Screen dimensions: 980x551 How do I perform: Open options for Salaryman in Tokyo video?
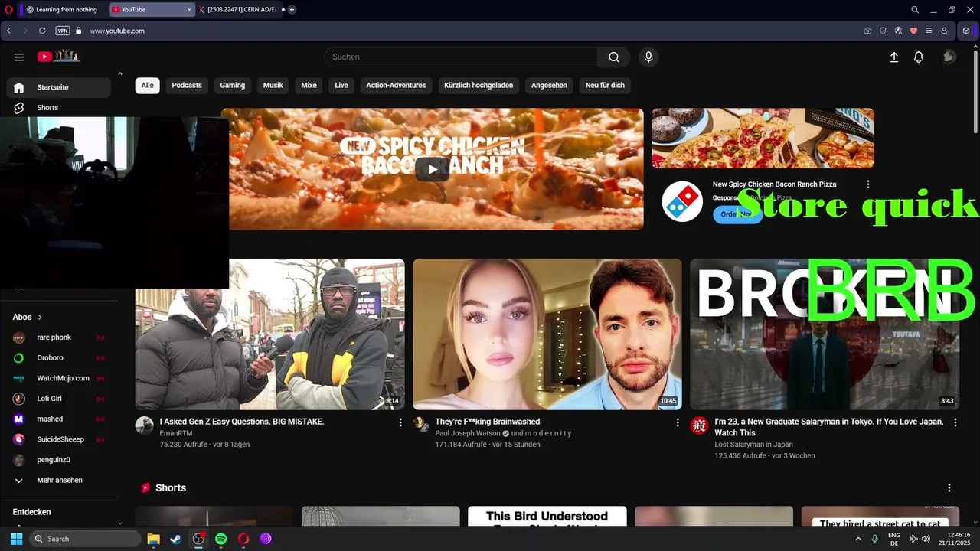coord(955,422)
